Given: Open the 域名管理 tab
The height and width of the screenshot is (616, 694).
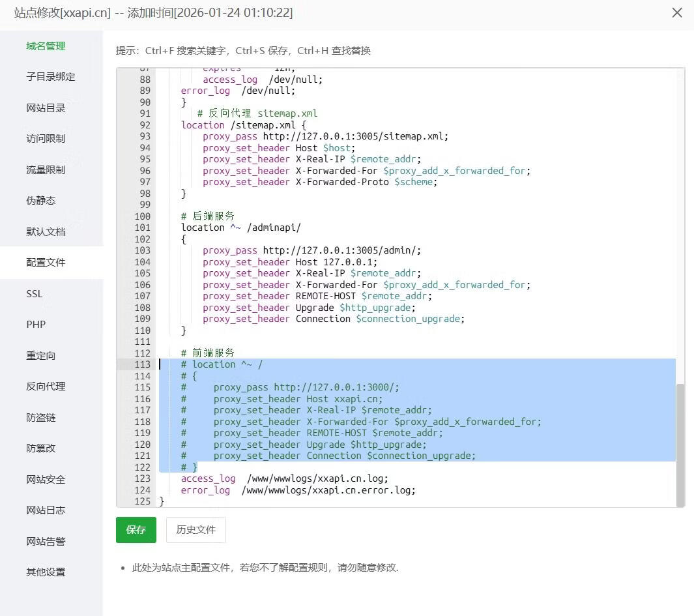Looking at the screenshot, I should point(46,46).
